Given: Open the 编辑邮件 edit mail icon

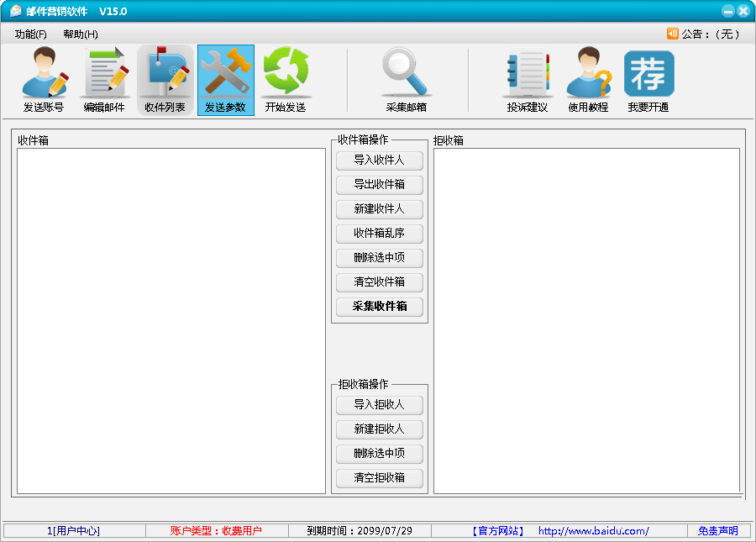Looking at the screenshot, I should tap(104, 80).
